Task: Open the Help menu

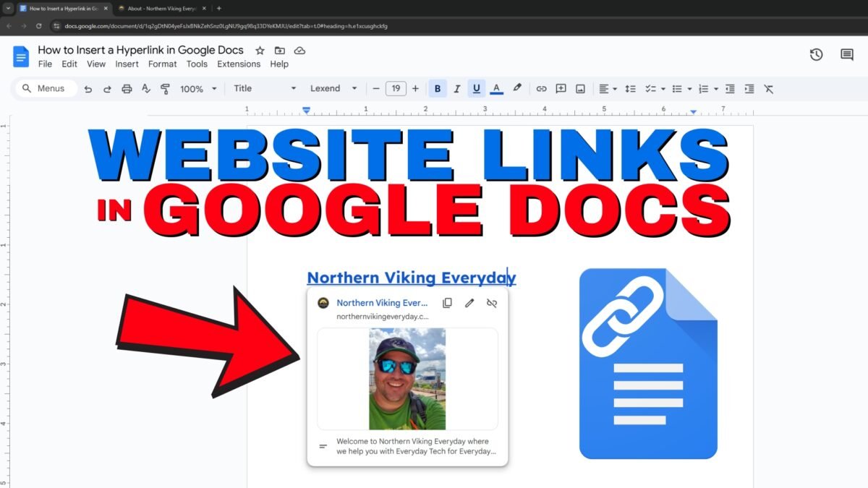Action: (x=279, y=64)
